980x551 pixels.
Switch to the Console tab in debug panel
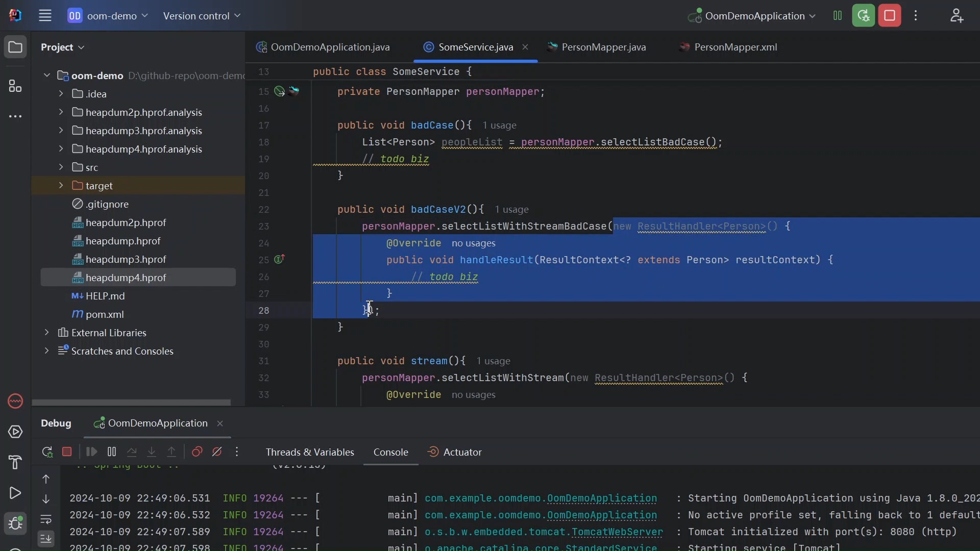(x=390, y=452)
